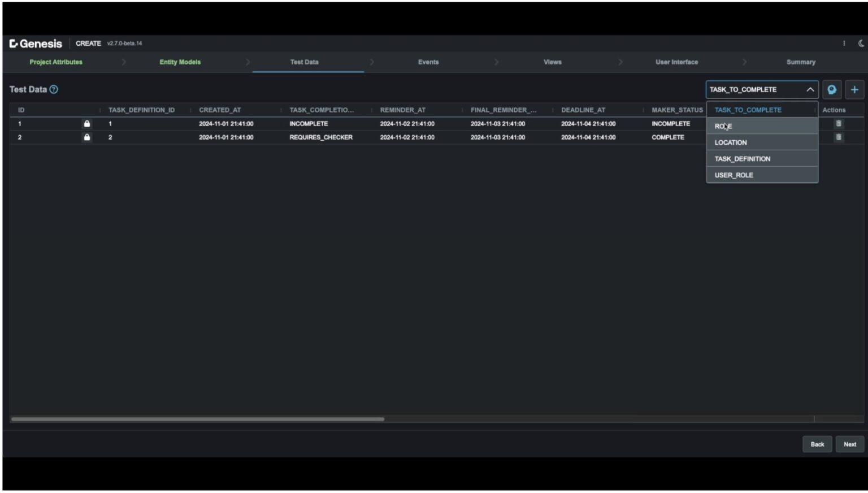The image size is (868, 493).
Task: Click the Next button
Action: pyautogui.click(x=849, y=444)
